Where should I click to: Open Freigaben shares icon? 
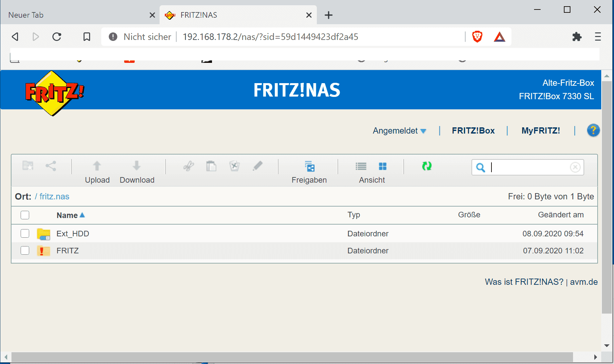310,166
